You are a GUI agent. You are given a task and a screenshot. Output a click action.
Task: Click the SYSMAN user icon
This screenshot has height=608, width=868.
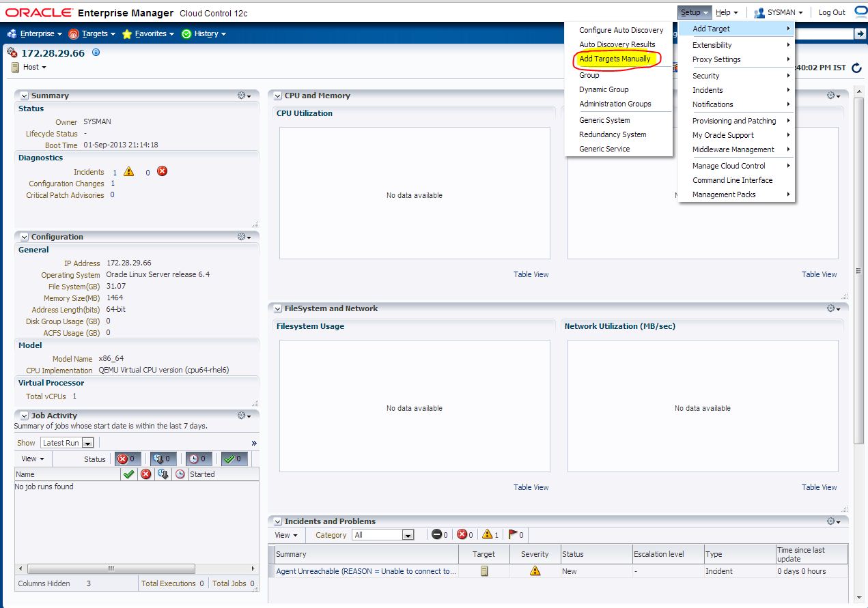click(759, 12)
